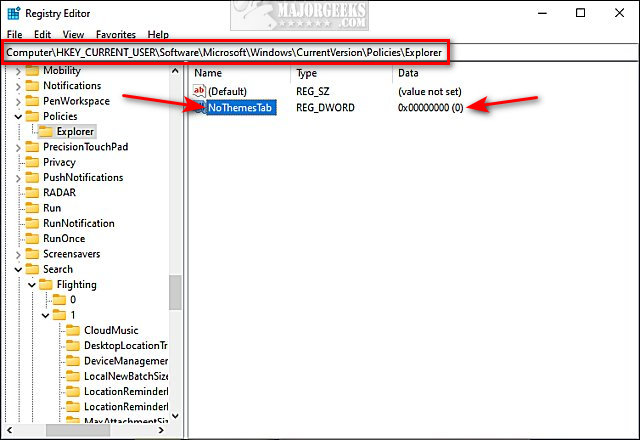Open the Favorites menu
The height and width of the screenshot is (440, 640).
point(116,35)
